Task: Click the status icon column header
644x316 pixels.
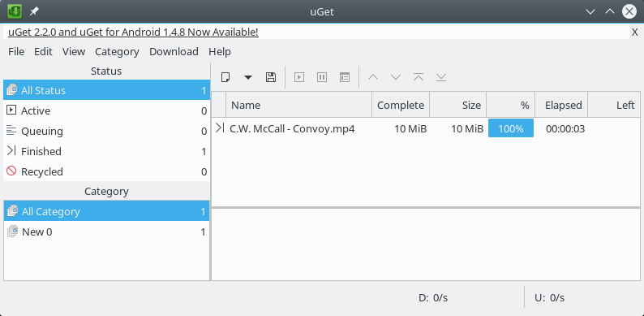Action: [219, 105]
